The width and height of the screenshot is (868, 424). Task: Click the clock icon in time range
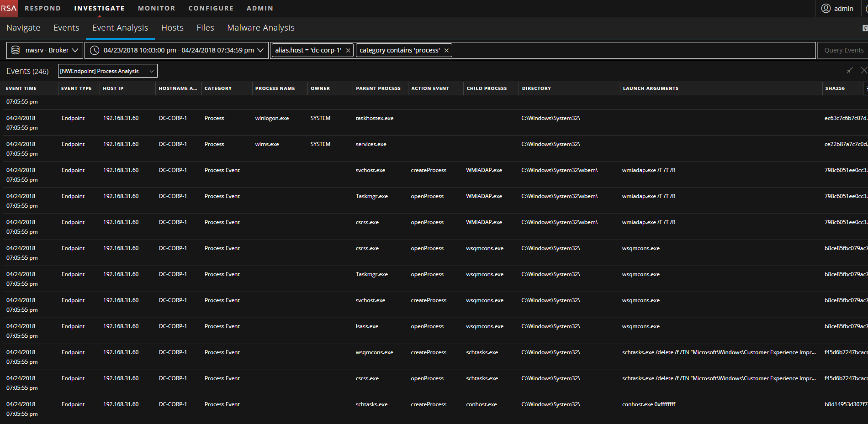pyautogui.click(x=95, y=50)
